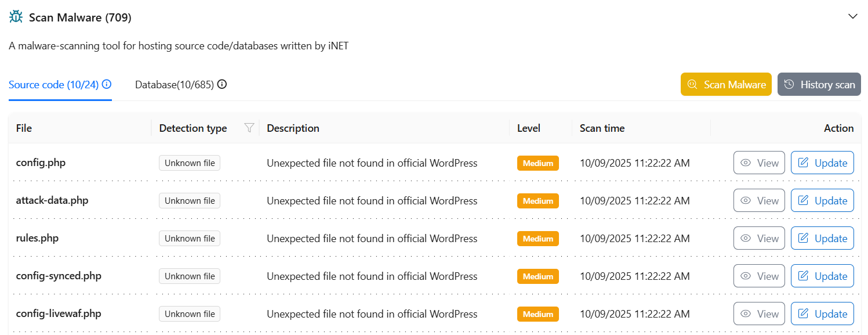Click description text in attack-data.php row
This screenshot has height=335, width=868.
point(372,201)
